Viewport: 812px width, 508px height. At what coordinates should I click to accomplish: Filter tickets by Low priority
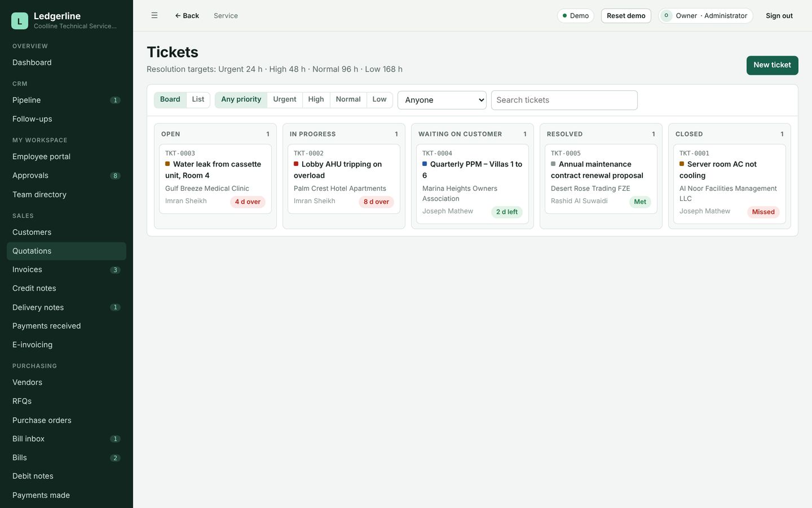[x=379, y=99]
